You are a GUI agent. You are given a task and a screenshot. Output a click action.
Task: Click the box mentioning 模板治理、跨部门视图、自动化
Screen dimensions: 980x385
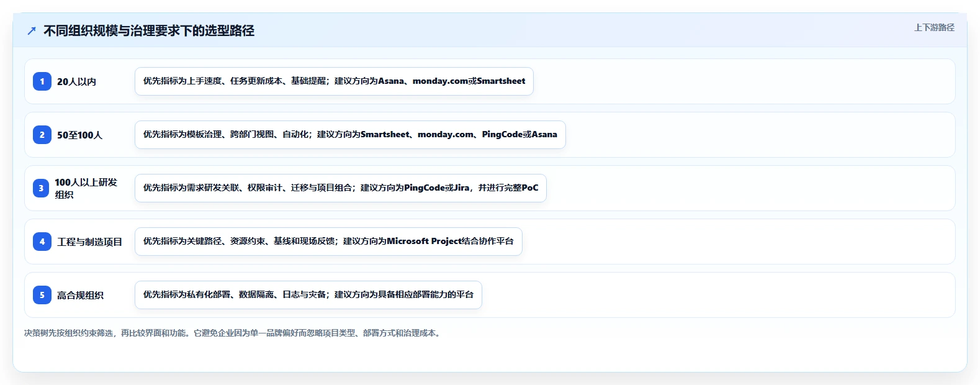(x=350, y=135)
